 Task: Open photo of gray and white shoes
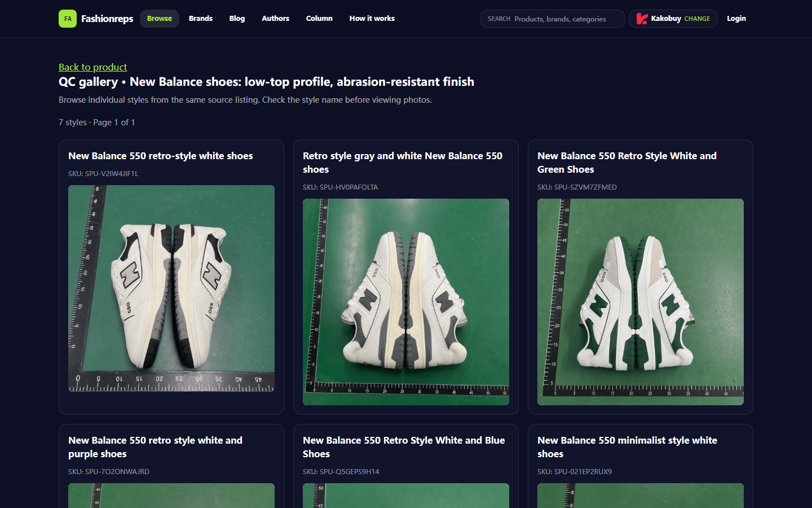pyautogui.click(x=406, y=302)
